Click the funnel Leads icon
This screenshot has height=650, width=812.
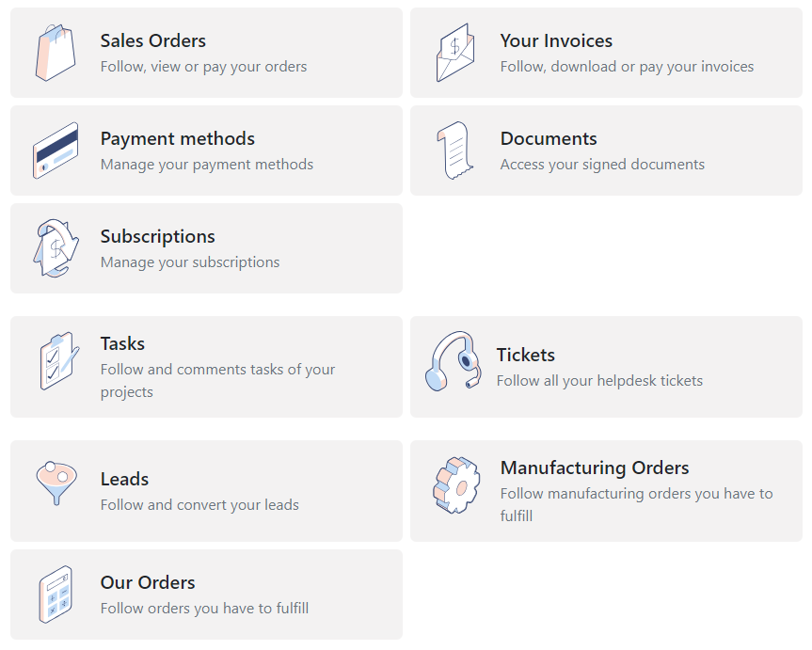tap(56, 484)
